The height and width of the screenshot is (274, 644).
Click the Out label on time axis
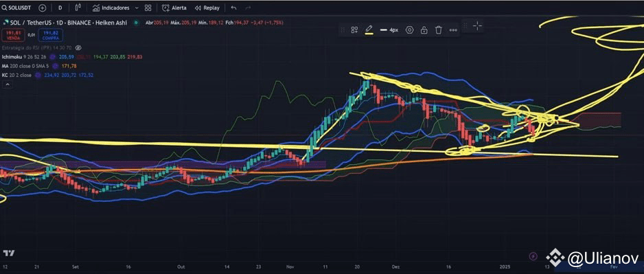point(181,266)
